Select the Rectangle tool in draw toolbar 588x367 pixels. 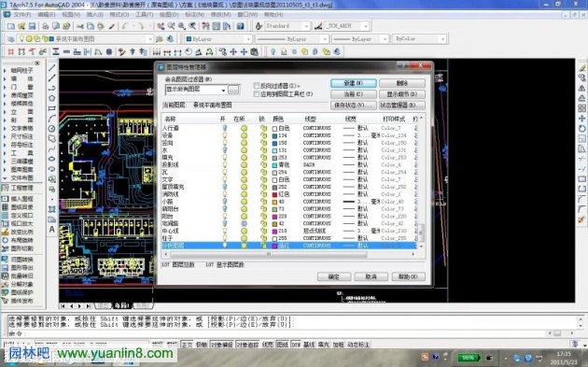51,108
